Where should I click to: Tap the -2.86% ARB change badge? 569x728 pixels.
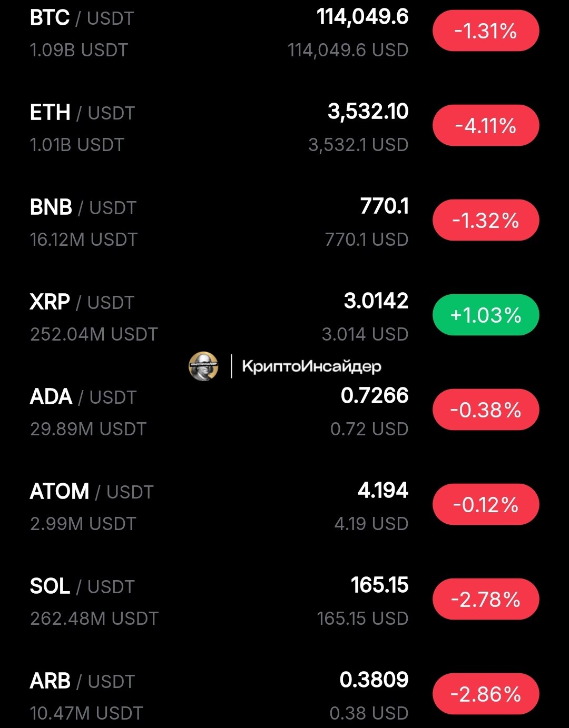[486, 694]
